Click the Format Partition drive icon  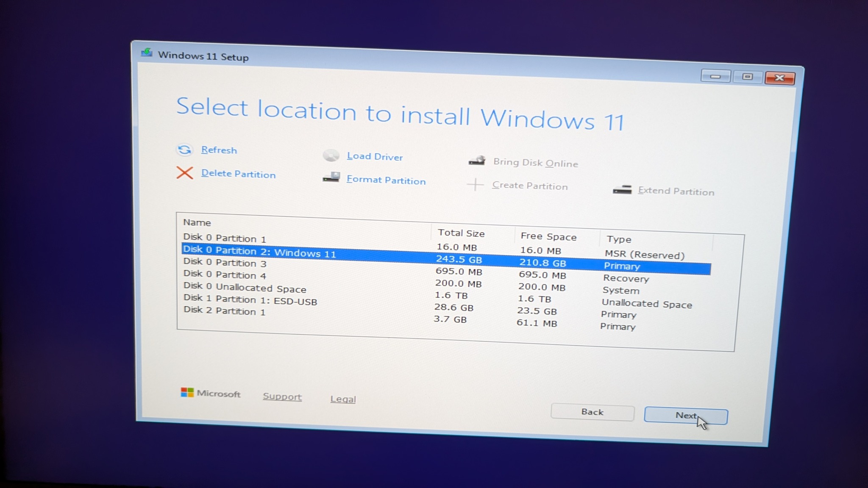331,177
